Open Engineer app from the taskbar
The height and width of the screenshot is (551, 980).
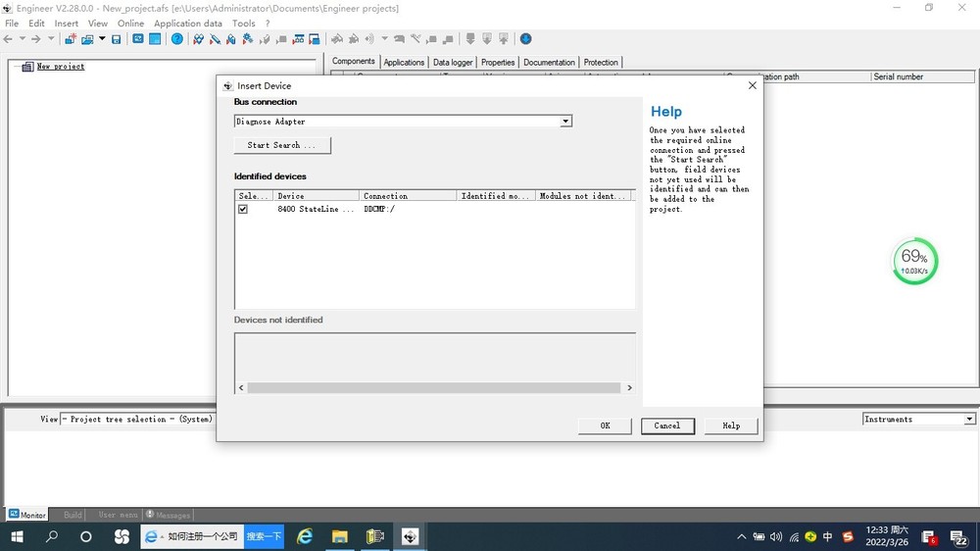410,536
